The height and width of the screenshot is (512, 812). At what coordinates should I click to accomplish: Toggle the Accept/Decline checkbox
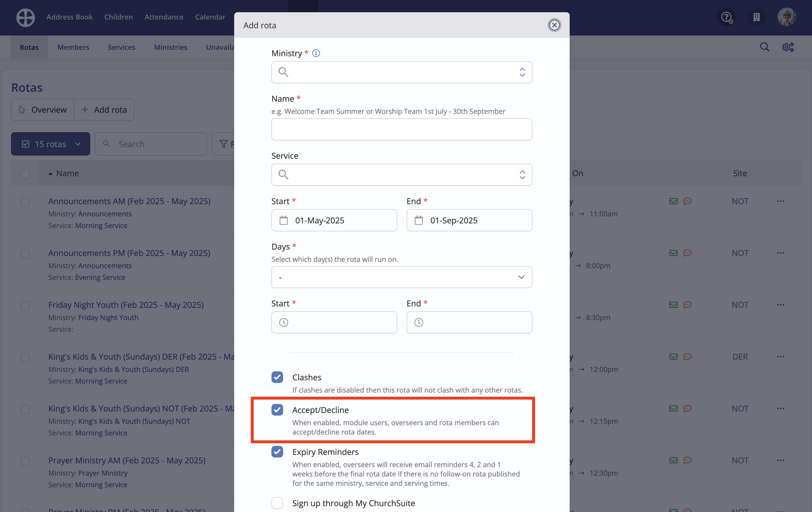click(x=277, y=410)
